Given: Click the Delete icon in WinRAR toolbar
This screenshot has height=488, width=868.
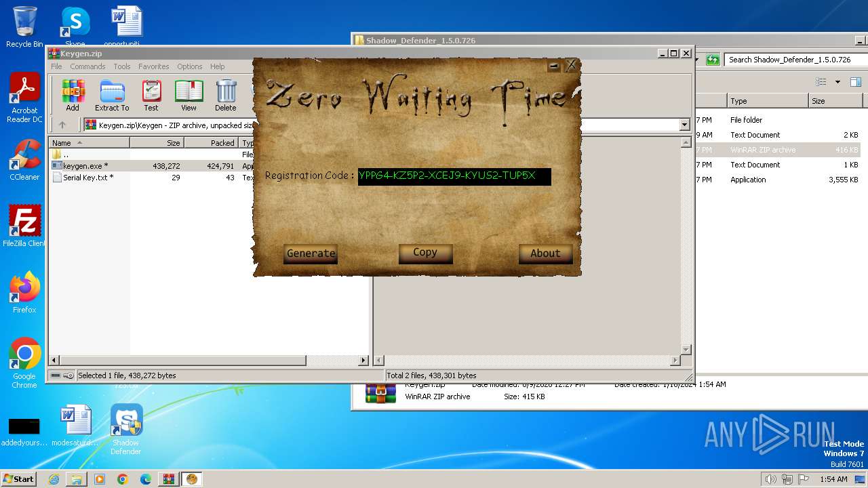Looking at the screenshot, I should [226, 95].
